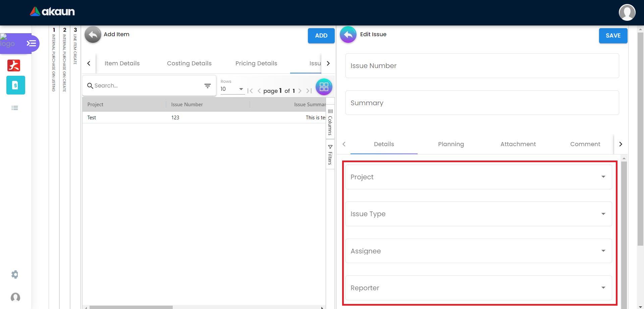Screen dimensions: 644x309
Task: Open the grid view toggle icon
Action: 324,87
